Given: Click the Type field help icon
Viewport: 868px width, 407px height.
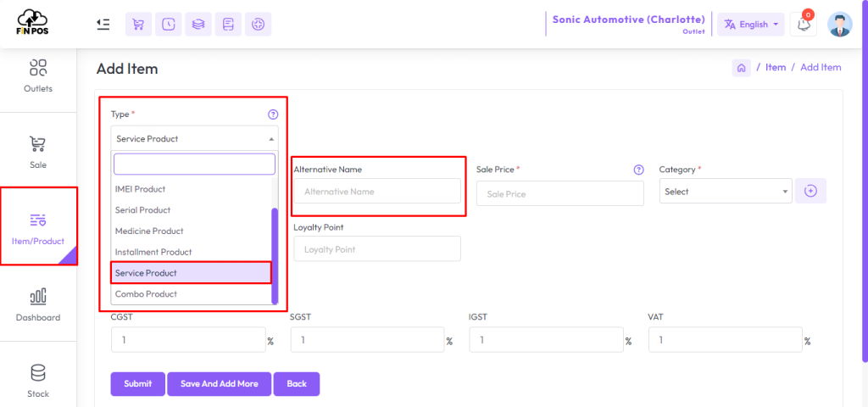Looking at the screenshot, I should tap(273, 114).
